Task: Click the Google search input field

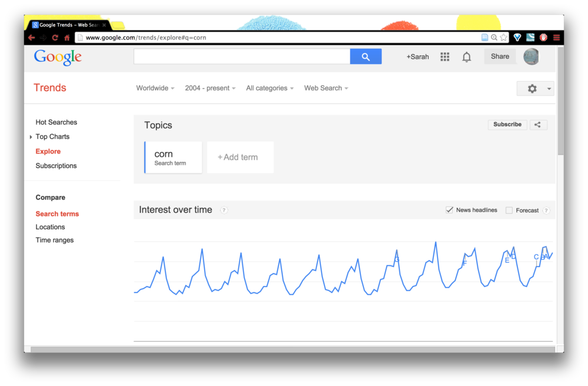Action: [242, 56]
